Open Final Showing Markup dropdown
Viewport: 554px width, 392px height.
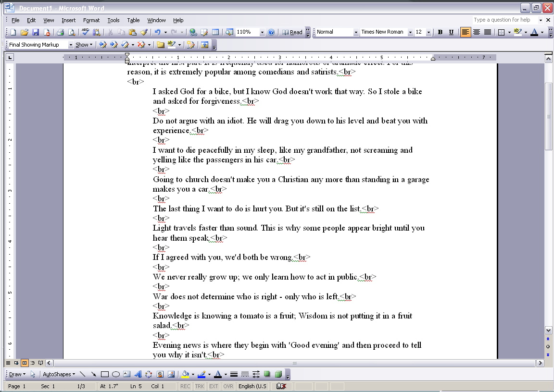71,45
